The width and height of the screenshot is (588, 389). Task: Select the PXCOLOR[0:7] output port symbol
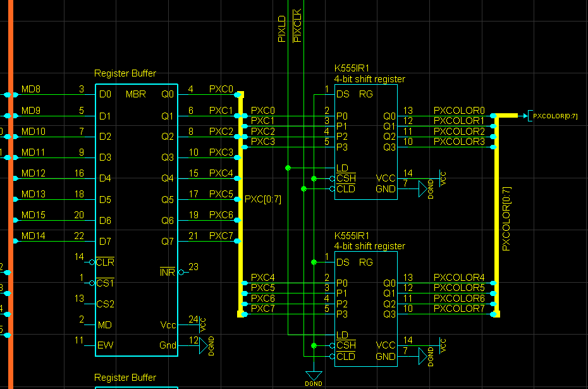pyautogui.click(x=553, y=116)
